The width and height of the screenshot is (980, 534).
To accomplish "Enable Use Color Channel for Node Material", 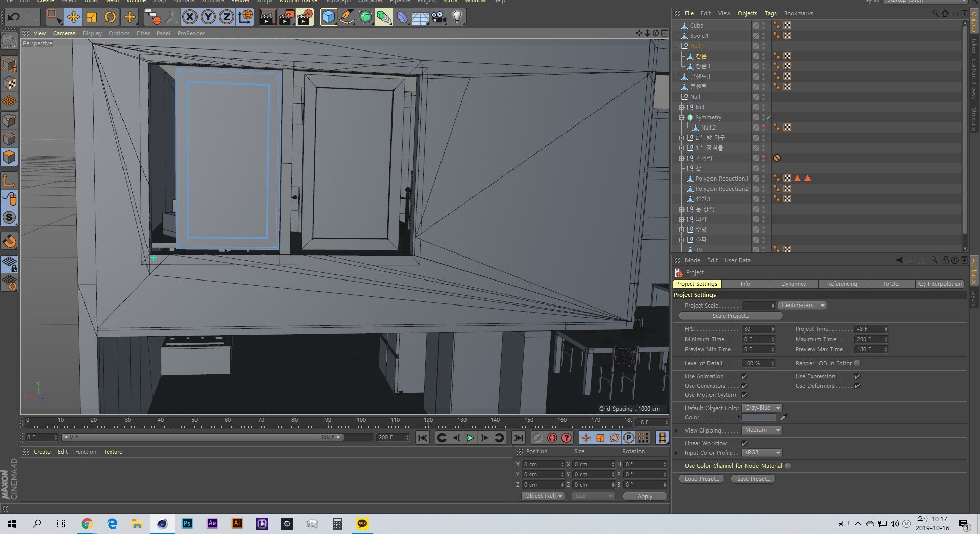I will coord(788,466).
